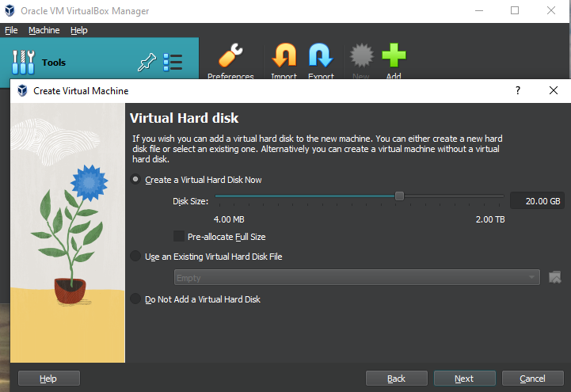Click the green Add machine icon
Screen dimensions: 571x392
(394, 55)
